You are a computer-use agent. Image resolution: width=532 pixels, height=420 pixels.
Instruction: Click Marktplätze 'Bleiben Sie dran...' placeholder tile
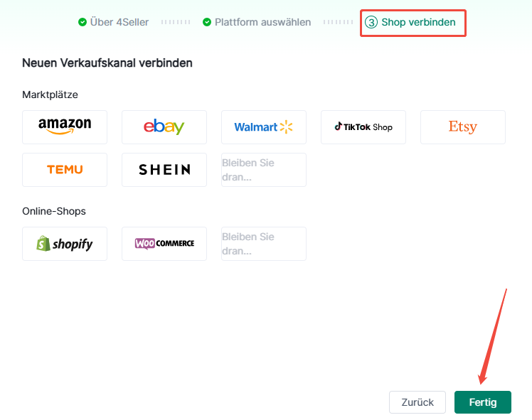click(x=264, y=170)
